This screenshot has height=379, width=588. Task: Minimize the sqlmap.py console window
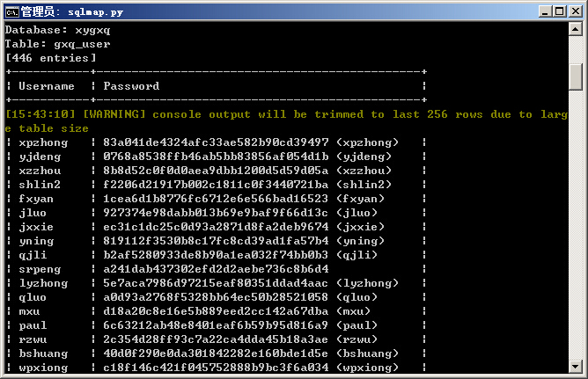point(545,11)
